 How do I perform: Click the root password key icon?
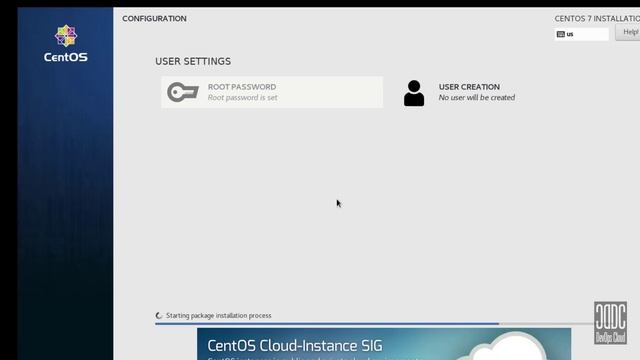click(183, 92)
